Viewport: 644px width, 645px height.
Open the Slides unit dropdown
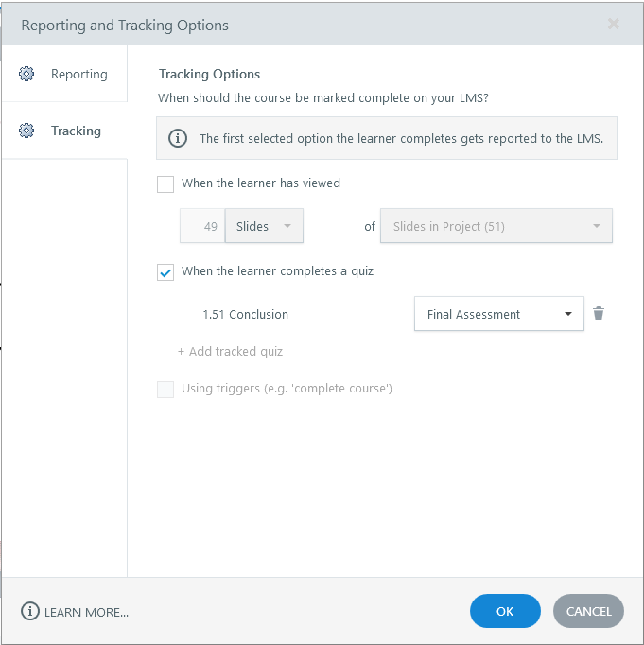coord(264,226)
